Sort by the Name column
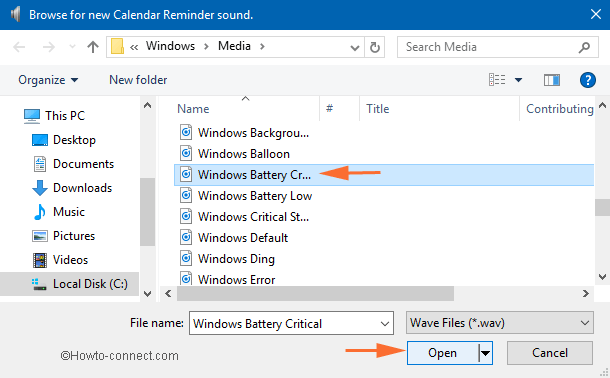The width and height of the screenshot is (610, 378). [193, 109]
